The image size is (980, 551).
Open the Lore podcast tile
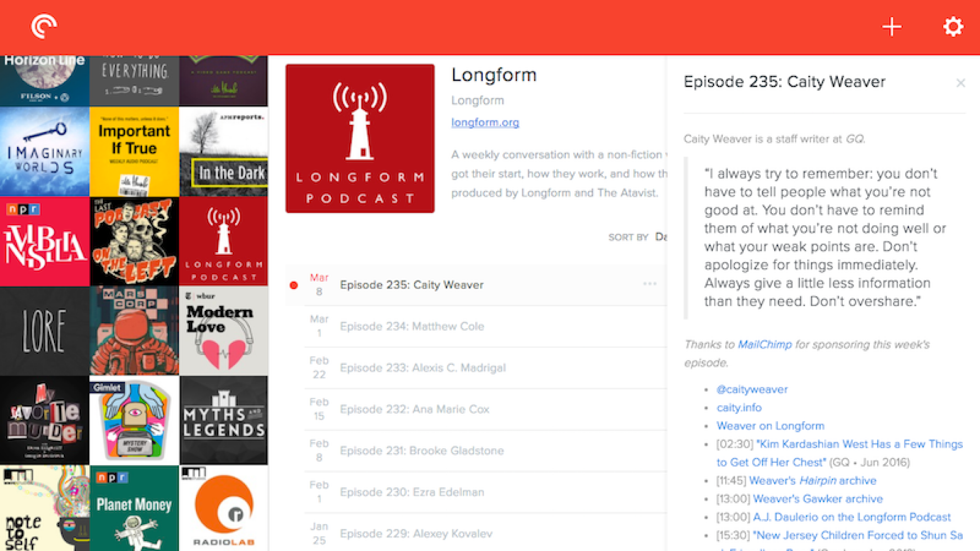pyautogui.click(x=45, y=331)
